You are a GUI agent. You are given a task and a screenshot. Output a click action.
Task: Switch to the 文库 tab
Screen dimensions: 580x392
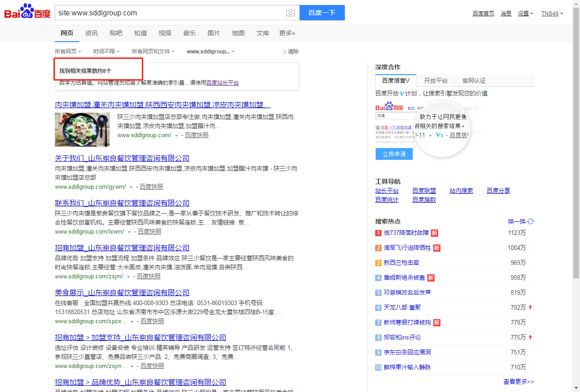click(x=263, y=33)
